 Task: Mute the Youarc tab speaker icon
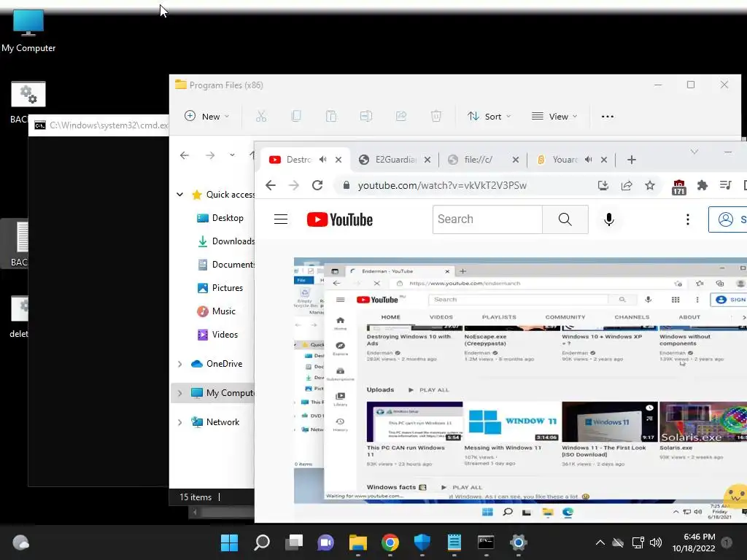[x=589, y=160]
